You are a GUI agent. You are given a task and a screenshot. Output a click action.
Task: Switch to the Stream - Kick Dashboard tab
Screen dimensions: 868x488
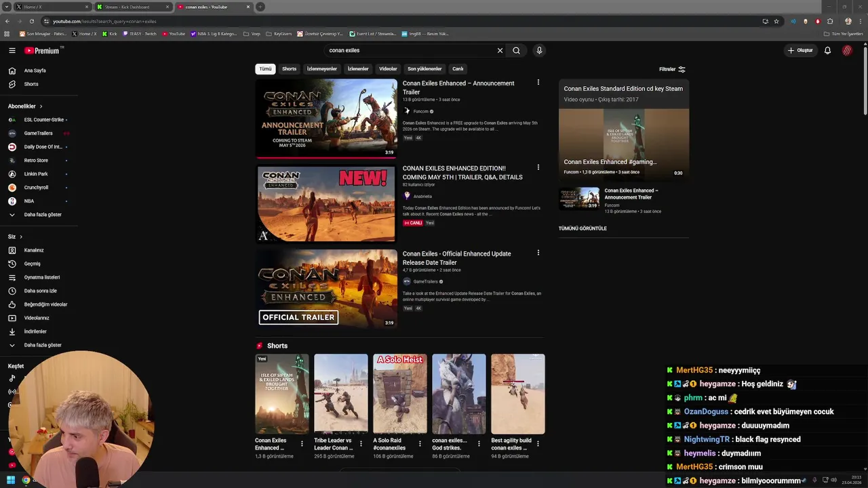tap(133, 7)
